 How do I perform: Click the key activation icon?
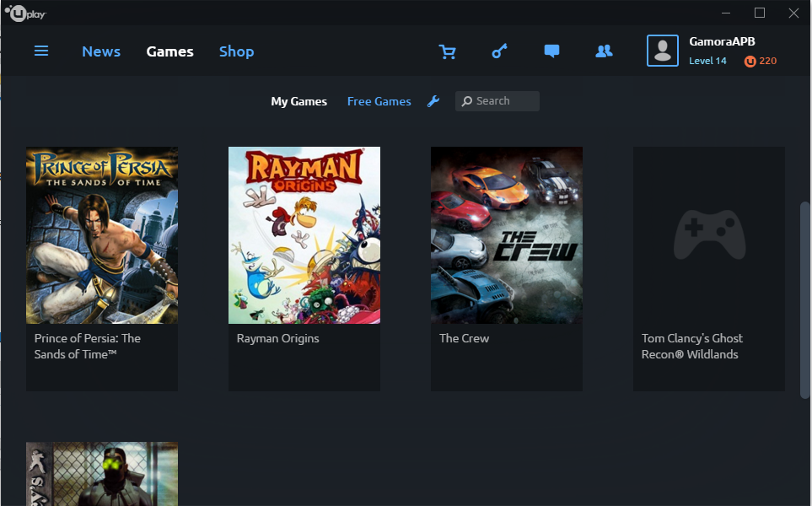click(499, 51)
